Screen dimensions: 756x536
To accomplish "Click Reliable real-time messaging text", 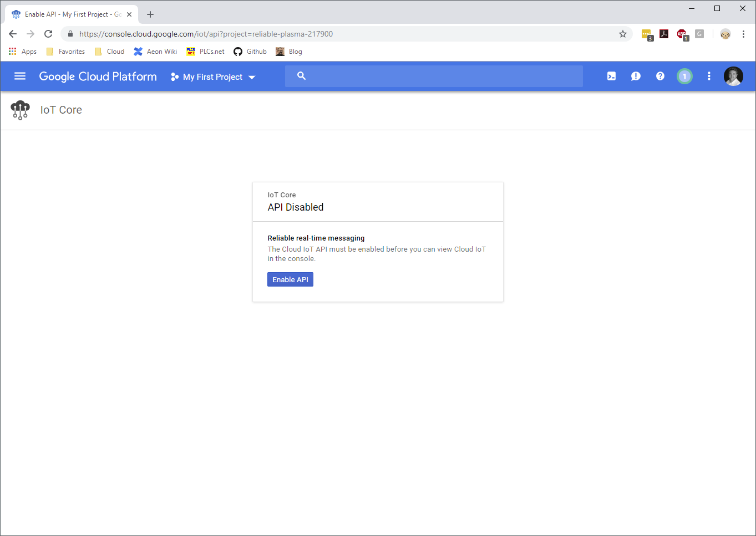I will 316,238.
